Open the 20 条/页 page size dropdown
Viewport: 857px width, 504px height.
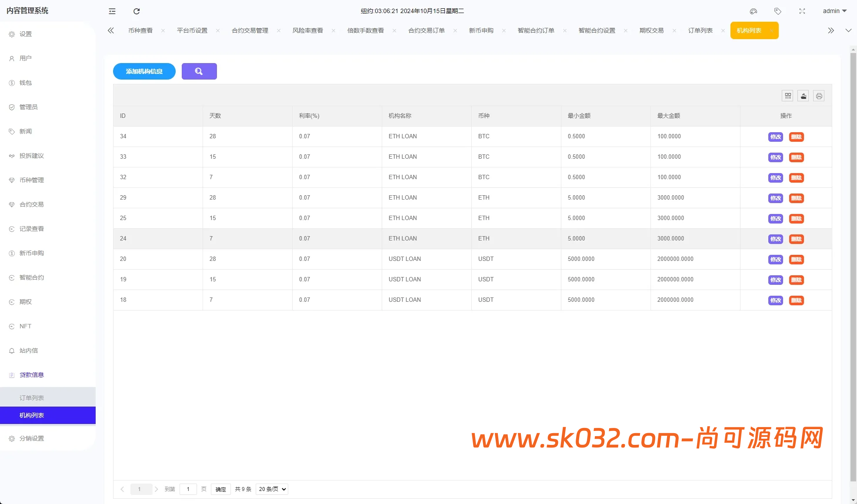[x=272, y=489]
